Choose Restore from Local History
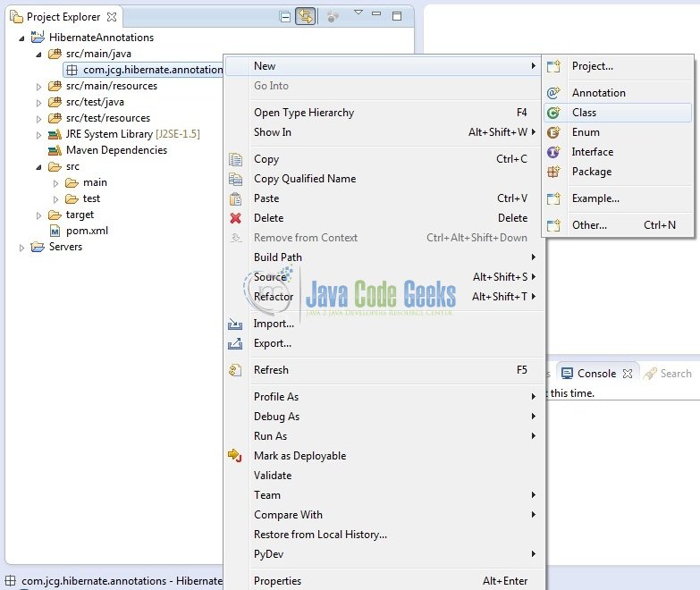Viewport: 700px width, 590px height. pos(384,535)
